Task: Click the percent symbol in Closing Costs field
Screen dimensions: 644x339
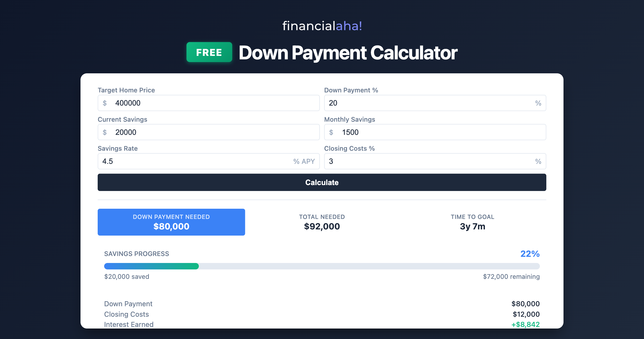Action: click(538, 161)
